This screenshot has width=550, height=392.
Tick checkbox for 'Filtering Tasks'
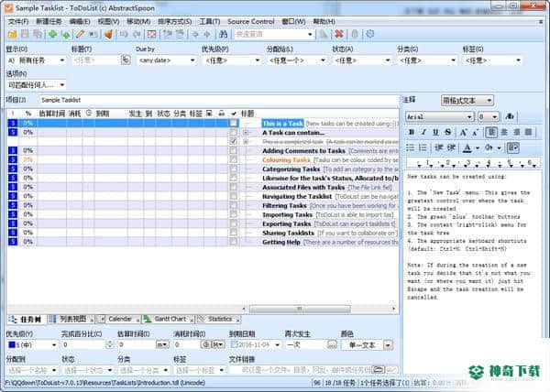coord(233,205)
